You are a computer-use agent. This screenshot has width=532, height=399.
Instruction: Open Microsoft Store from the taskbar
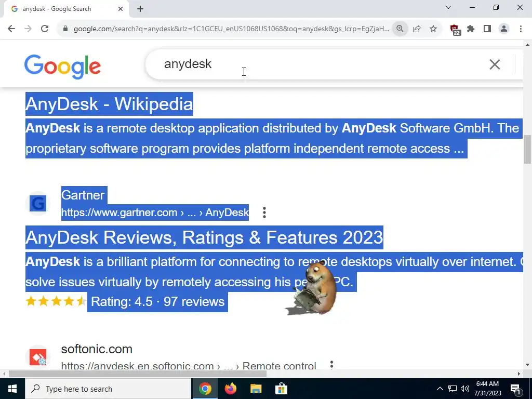[281, 389]
